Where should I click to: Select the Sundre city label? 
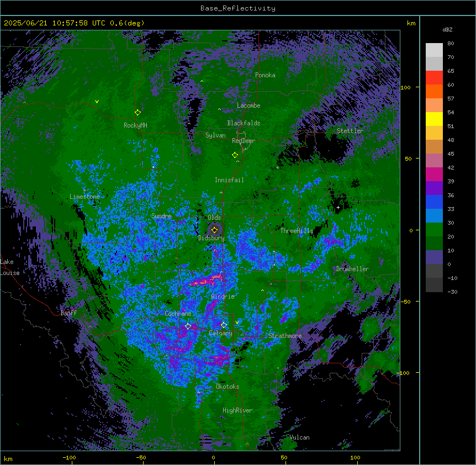tap(161, 216)
